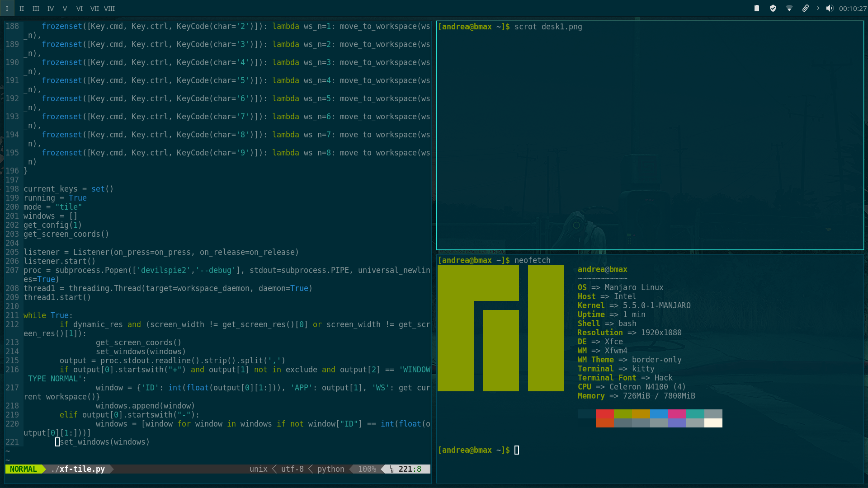Click 'thread1.start()' on line 209
The height and width of the screenshot is (488, 868).
[x=57, y=297]
